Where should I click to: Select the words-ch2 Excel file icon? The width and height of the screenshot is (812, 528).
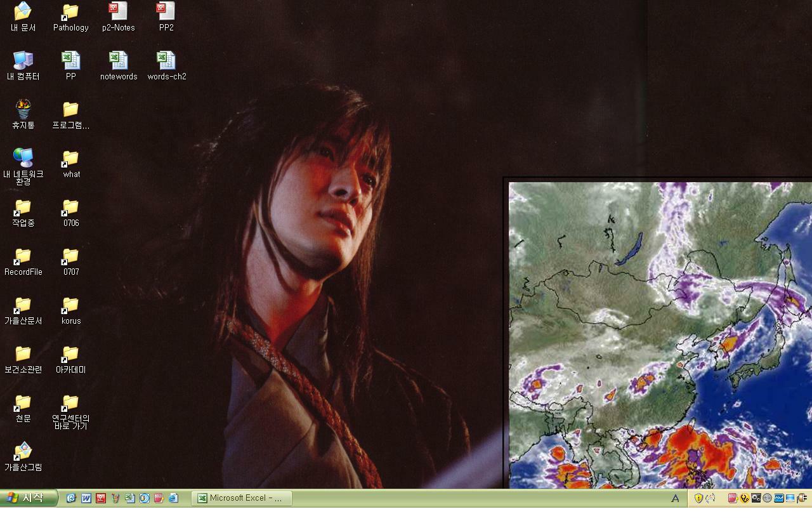tap(167, 66)
